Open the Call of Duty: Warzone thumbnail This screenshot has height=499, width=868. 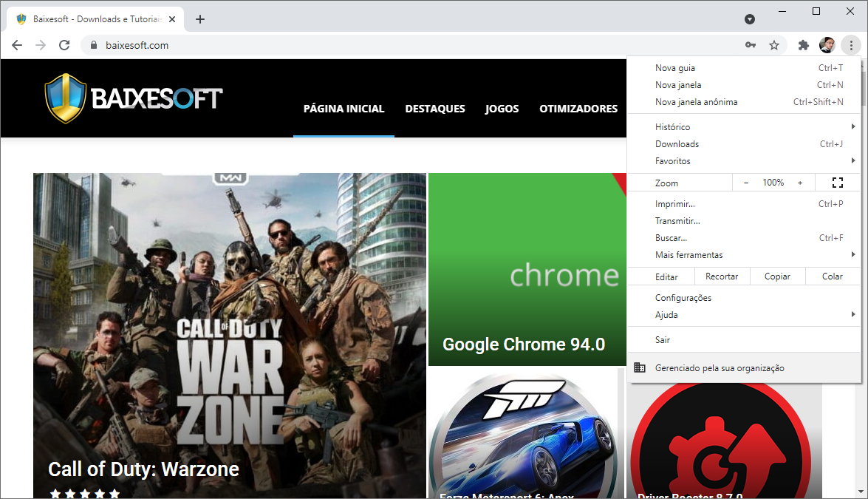pyautogui.click(x=230, y=334)
